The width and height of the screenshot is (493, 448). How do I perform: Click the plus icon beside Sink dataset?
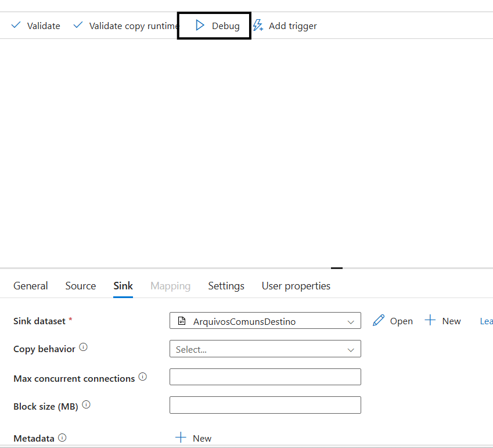tap(430, 320)
